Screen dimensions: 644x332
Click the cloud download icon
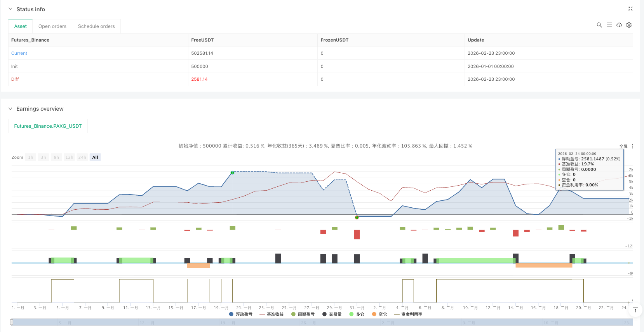coord(619,25)
